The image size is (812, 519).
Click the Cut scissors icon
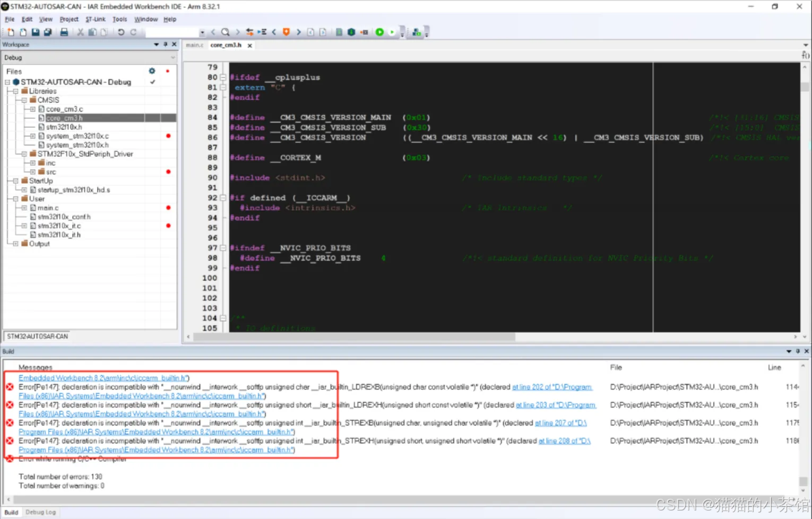[81, 32]
